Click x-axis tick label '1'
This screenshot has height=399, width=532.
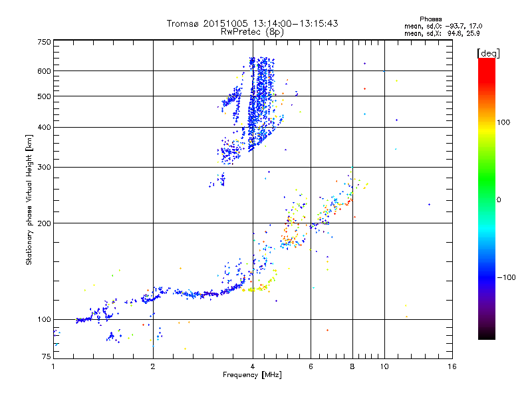(53, 366)
